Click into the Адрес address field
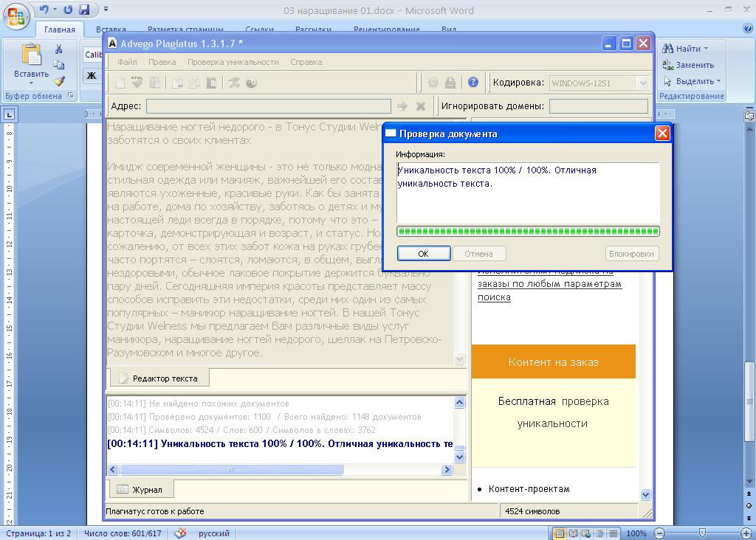Screen dimensions: 756x540 [269, 106]
